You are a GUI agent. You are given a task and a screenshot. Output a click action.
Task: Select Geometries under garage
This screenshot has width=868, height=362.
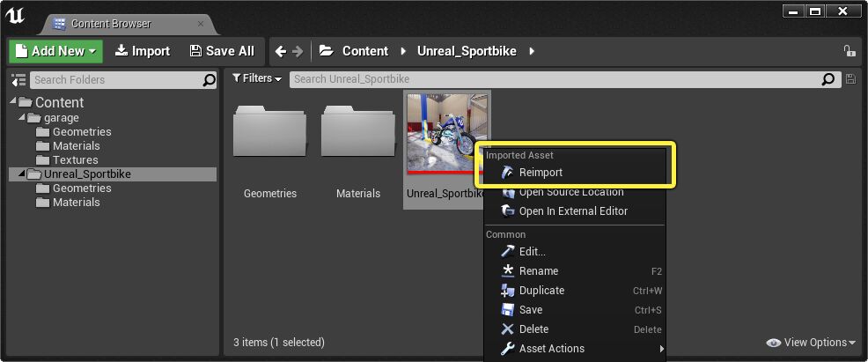(x=82, y=132)
